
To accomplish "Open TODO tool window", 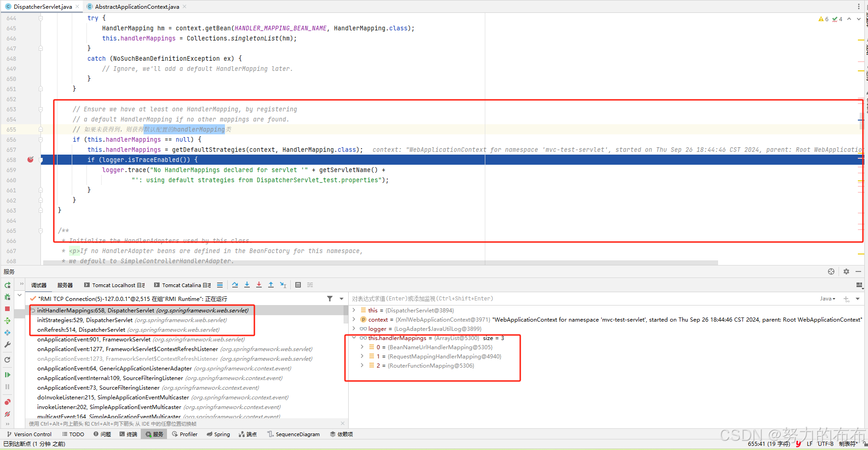I will [x=73, y=434].
